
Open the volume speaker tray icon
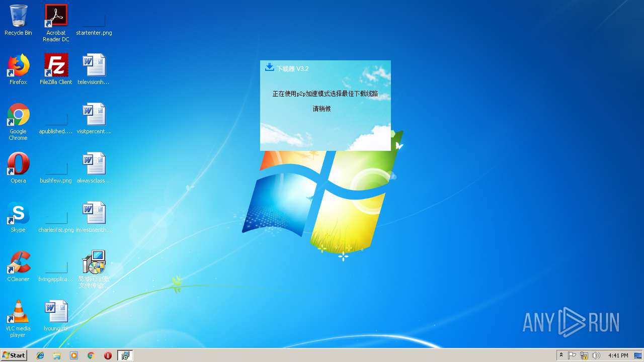(596, 355)
